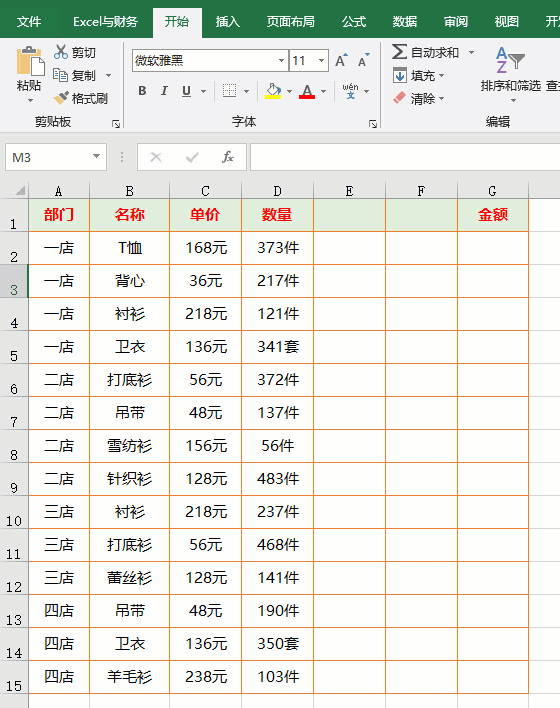Image resolution: width=560 pixels, height=708 pixels.
Task: Toggle underline formatting
Action: 186,91
